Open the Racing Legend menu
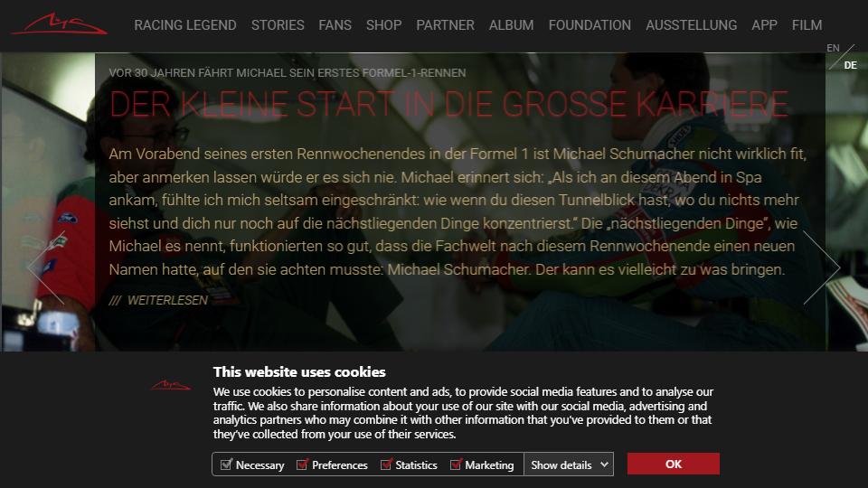The width and height of the screenshot is (868, 488). pyautogui.click(x=184, y=25)
